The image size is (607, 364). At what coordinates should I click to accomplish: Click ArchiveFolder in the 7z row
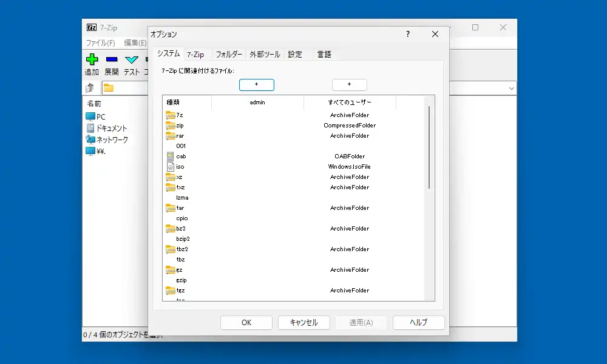tap(350, 115)
